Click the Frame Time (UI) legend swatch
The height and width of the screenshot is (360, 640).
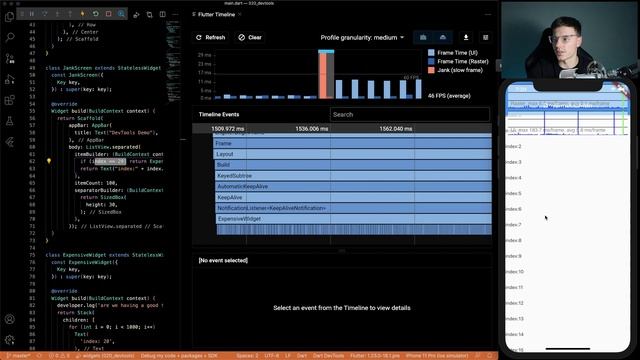click(x=431, y=53)
